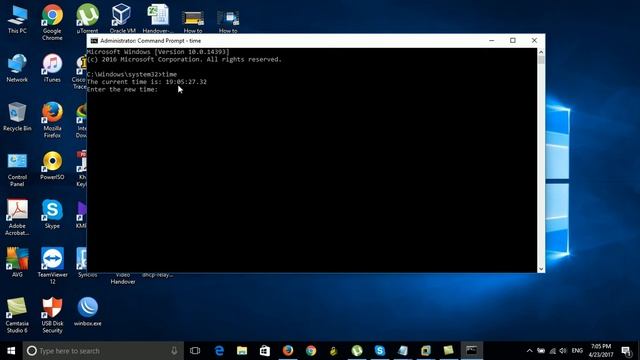Launch Microsoft Edge from the taskbar

[x=219, y=351]
